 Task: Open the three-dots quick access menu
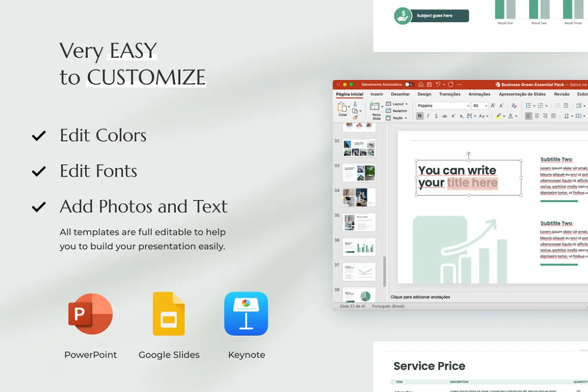coord(459,85)
